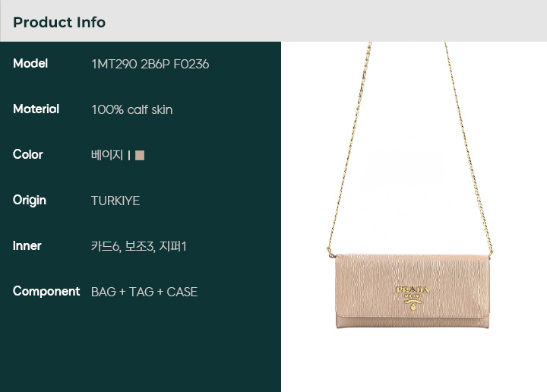Click the Component label
547x392 pixels.
[x=46, y=291]
